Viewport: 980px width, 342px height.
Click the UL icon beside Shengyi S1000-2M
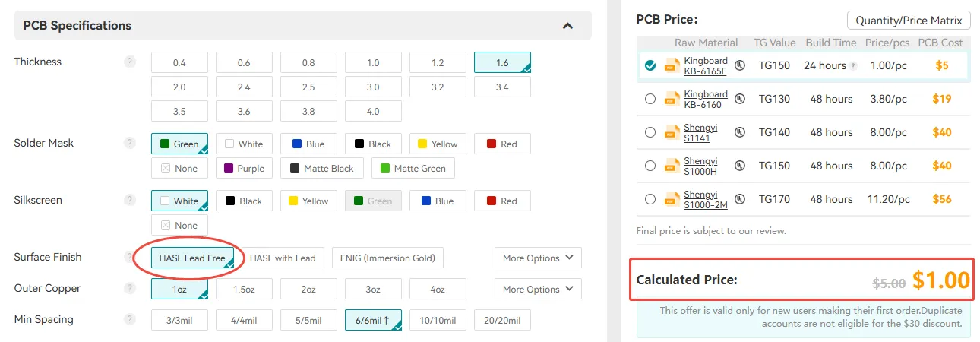pyautogui.click(x=740, y=199)
